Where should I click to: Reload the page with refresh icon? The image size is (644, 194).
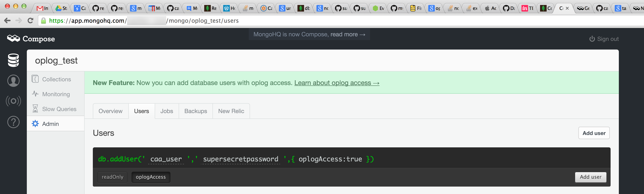[x=30, y=20]
